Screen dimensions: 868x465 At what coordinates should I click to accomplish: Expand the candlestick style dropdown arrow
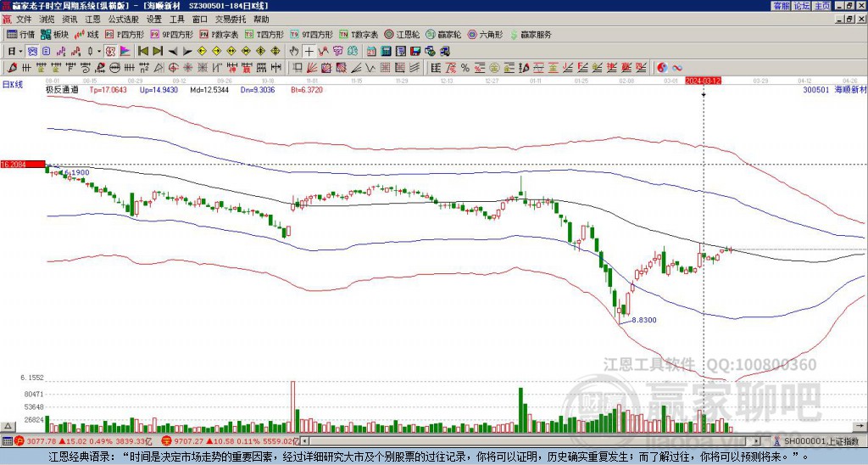(x=98, y=52)
